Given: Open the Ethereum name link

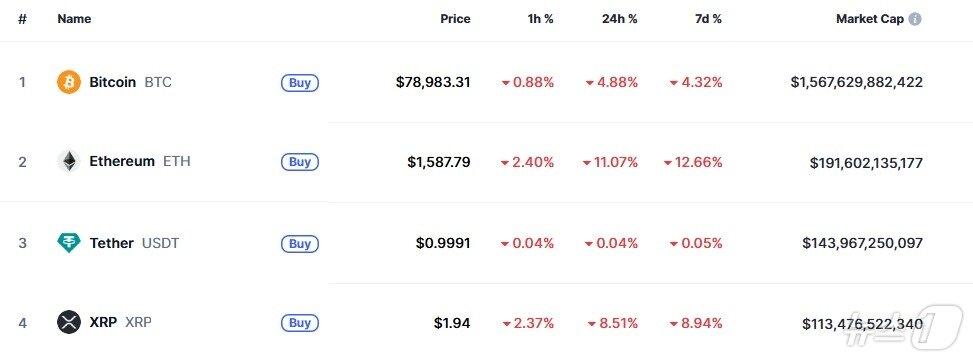Looking at the screenshot, I should coord(122,161).
